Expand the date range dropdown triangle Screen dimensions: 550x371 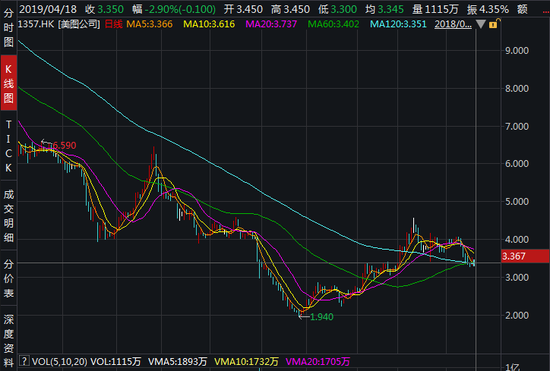[481, 24]
